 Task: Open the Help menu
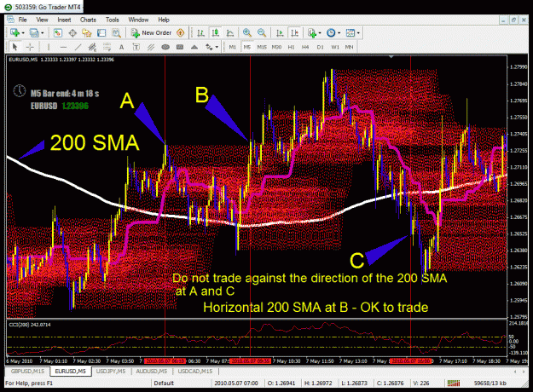164,20
